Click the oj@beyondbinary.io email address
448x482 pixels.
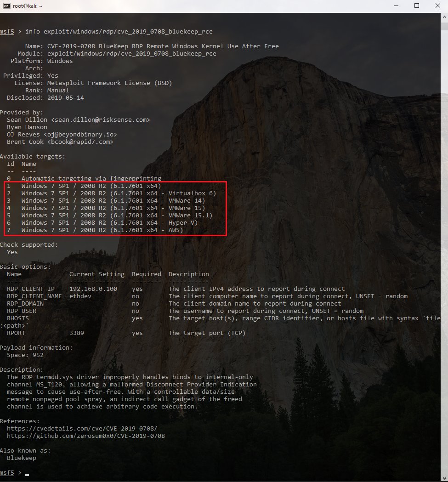coord(80,135)
